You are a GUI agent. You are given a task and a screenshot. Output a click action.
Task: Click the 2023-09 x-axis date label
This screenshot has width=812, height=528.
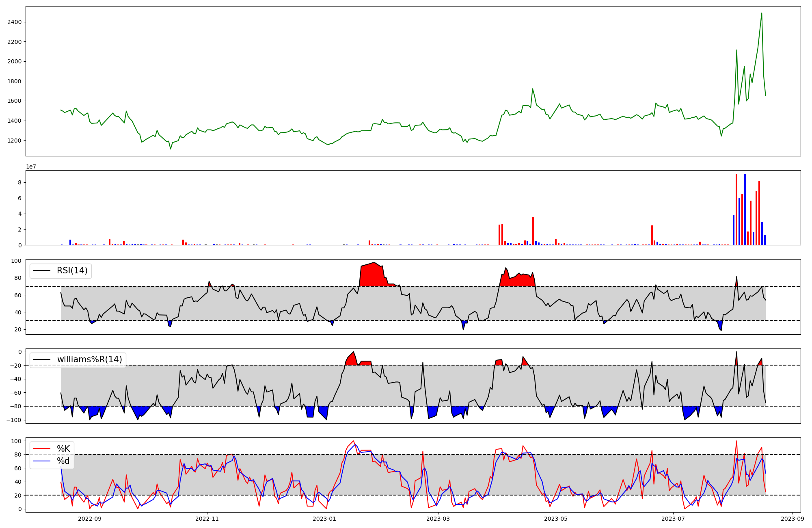[x=793, y=519]
